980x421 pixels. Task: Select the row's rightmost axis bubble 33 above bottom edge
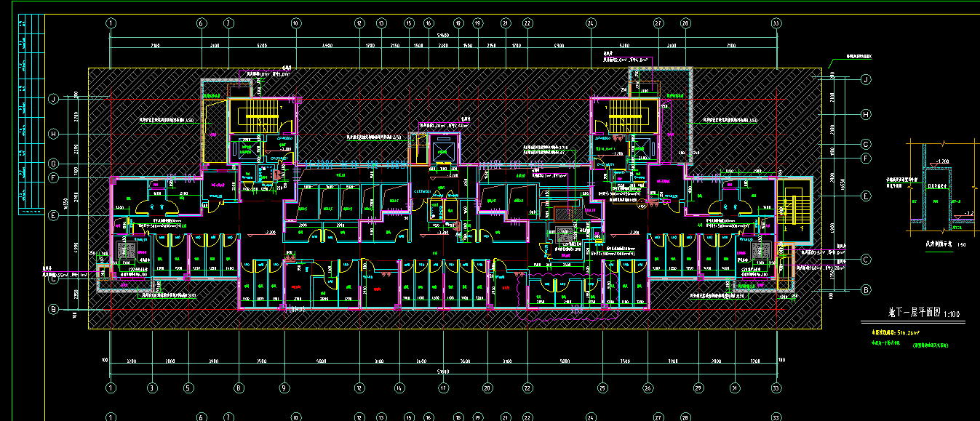click(776, 388)
